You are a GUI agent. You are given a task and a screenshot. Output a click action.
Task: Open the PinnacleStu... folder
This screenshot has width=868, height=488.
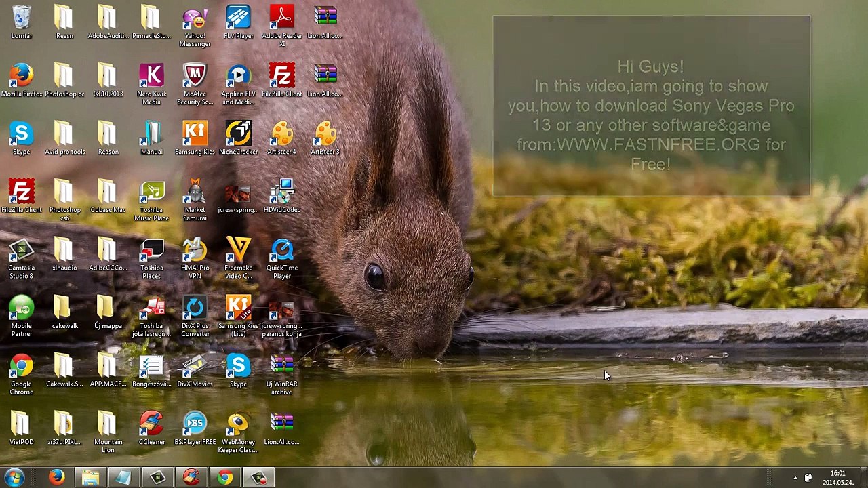151,22
